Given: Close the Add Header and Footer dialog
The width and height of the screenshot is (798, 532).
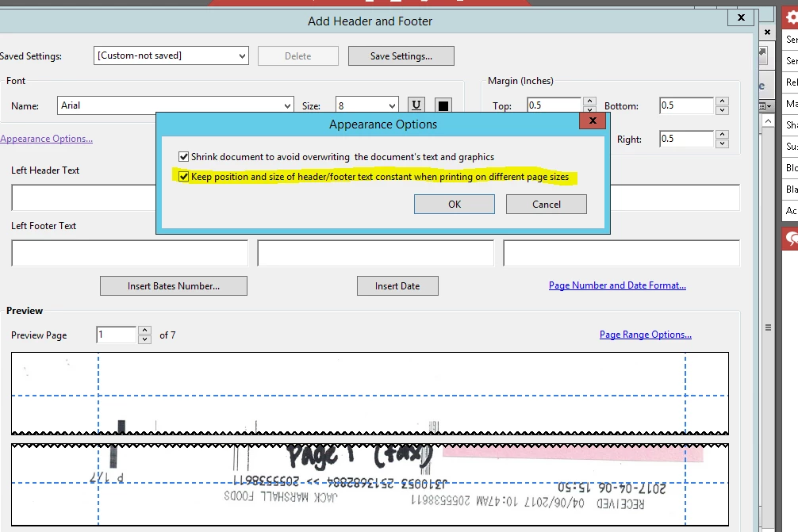Looking at the screenshot, I should pos(741,17).
